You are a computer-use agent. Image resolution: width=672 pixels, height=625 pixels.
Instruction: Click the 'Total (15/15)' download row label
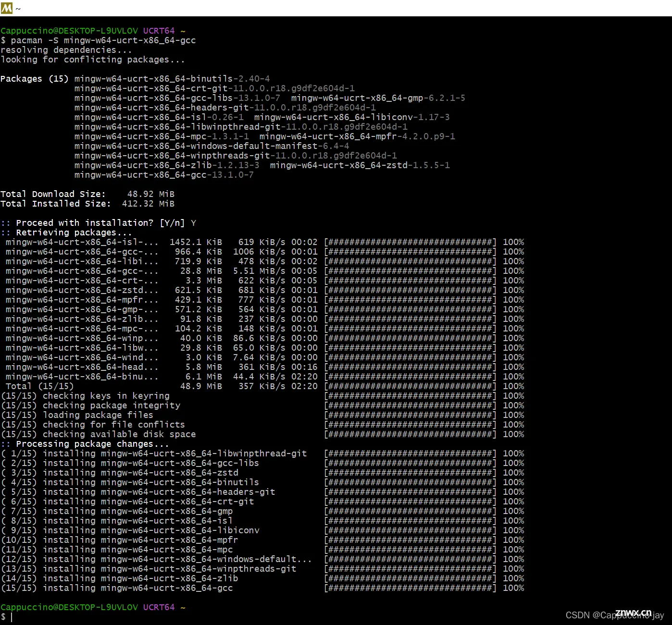[x=39, y=386]
